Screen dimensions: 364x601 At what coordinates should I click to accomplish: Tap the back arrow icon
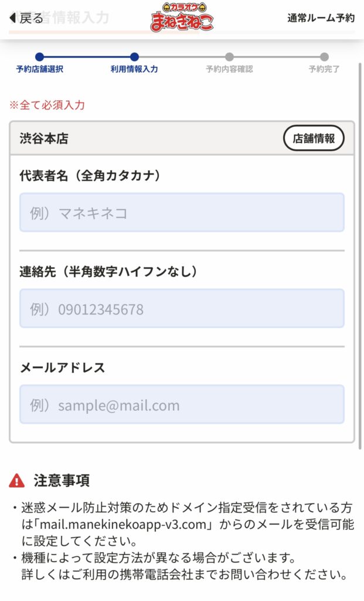12,18
